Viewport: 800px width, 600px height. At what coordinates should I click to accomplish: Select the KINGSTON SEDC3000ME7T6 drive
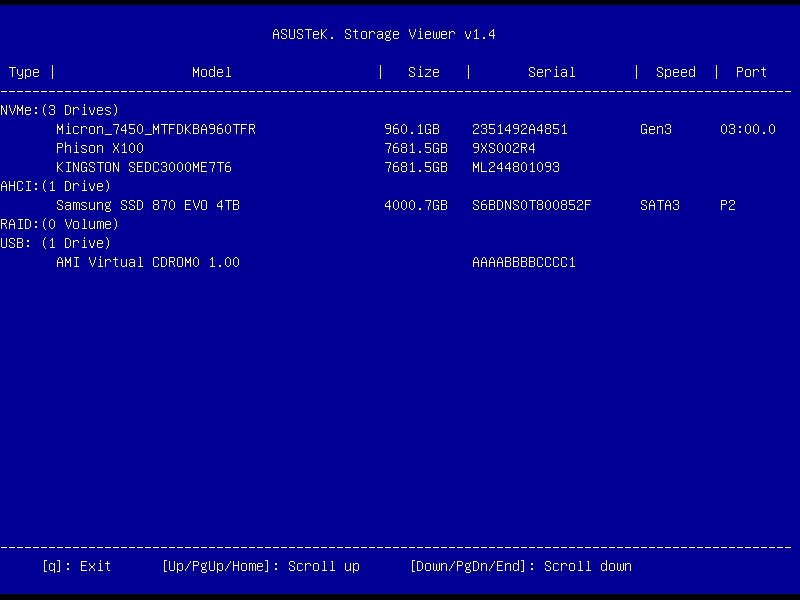(x=143, y=167)
